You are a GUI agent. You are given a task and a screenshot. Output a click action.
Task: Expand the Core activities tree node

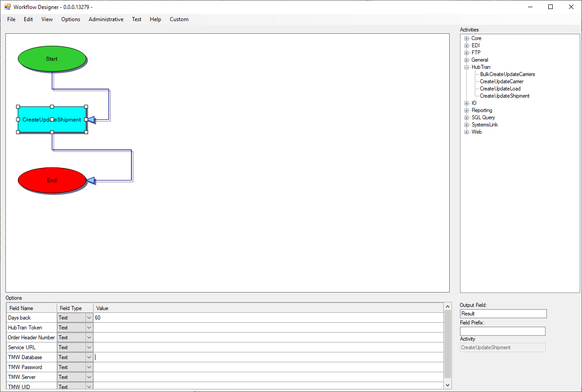tap(467, 39)
